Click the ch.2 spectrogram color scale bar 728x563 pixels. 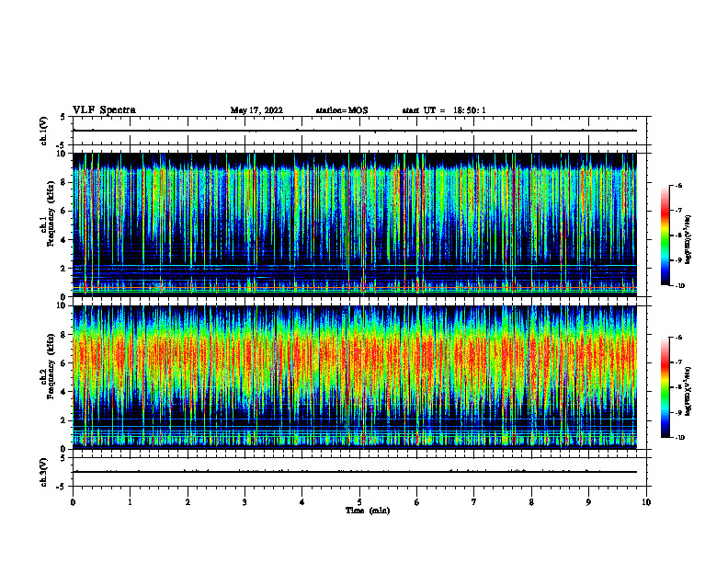coord(665,387)
